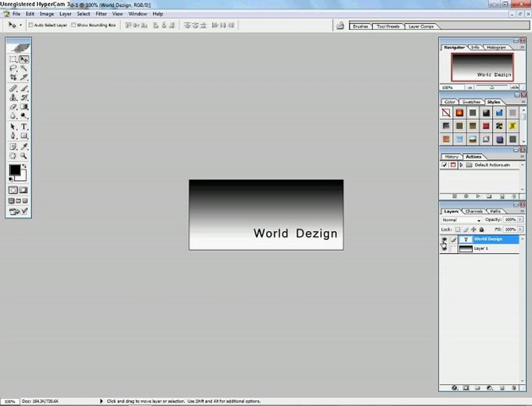Toggle lock position in Layers panel

[x=474, y=230]
